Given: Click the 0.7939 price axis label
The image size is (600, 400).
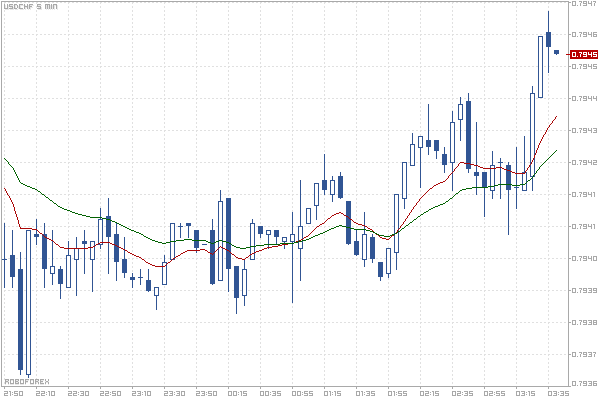Looking at the screenshot, I should (x=584, y=291).
